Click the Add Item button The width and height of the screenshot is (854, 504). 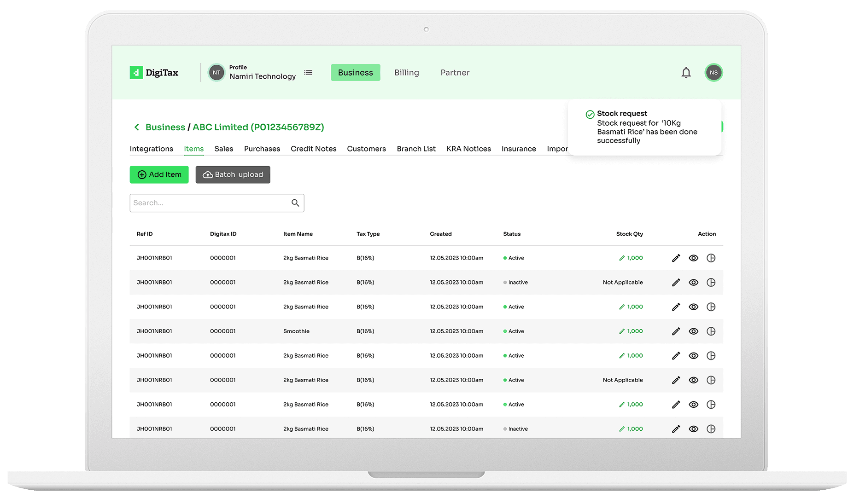[x=159, y=175]
